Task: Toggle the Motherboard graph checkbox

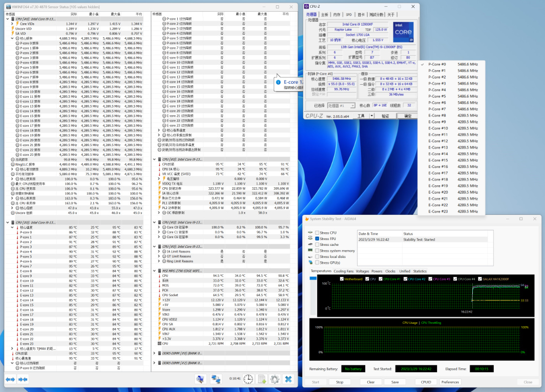Action: coord(342,279)
